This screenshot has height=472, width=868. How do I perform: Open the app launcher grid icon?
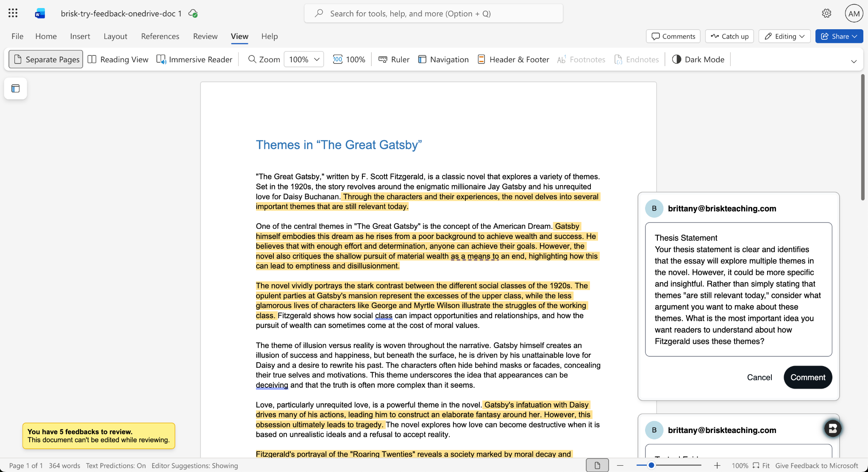click(13, 13)
